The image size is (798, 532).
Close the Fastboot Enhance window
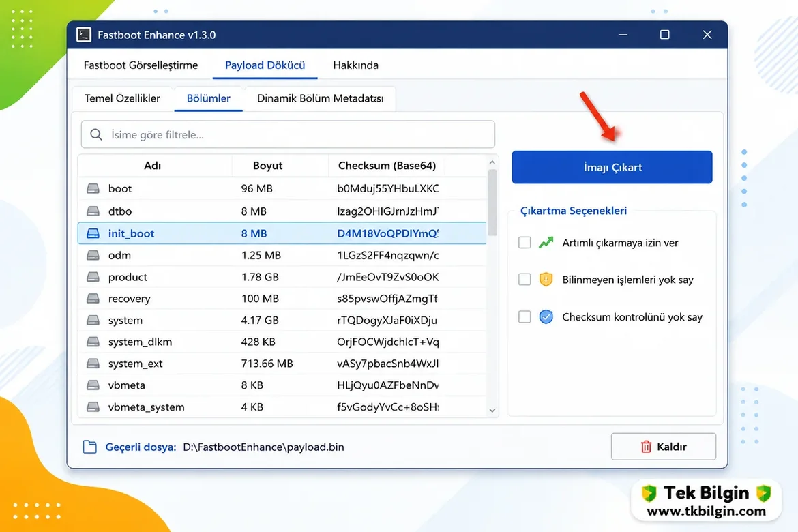coord(707,35)
